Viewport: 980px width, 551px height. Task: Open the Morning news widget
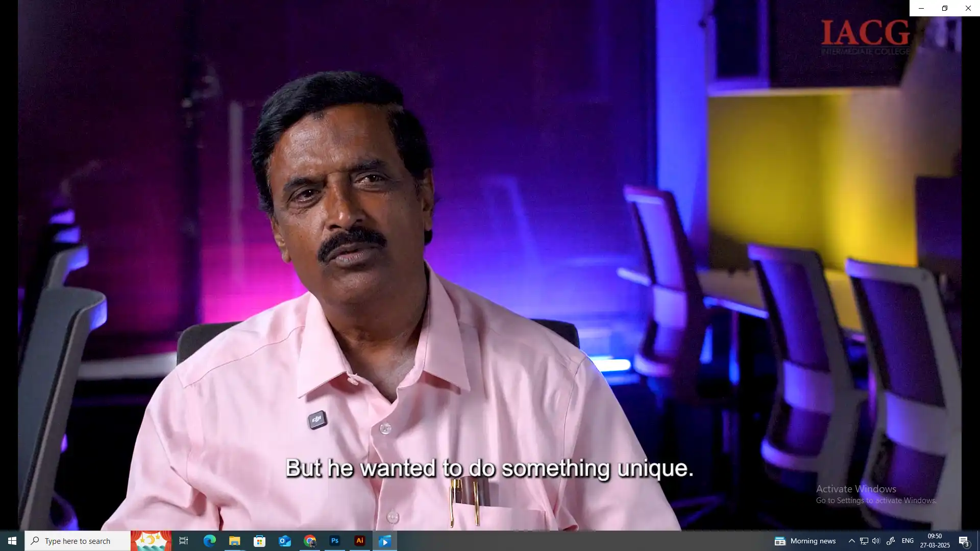click(805, 541)
